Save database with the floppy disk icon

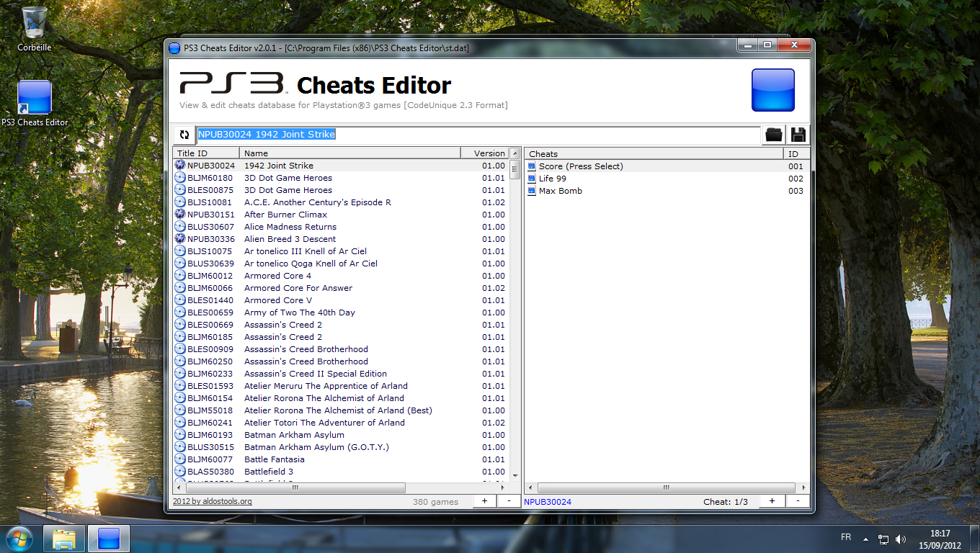(798, 135)
